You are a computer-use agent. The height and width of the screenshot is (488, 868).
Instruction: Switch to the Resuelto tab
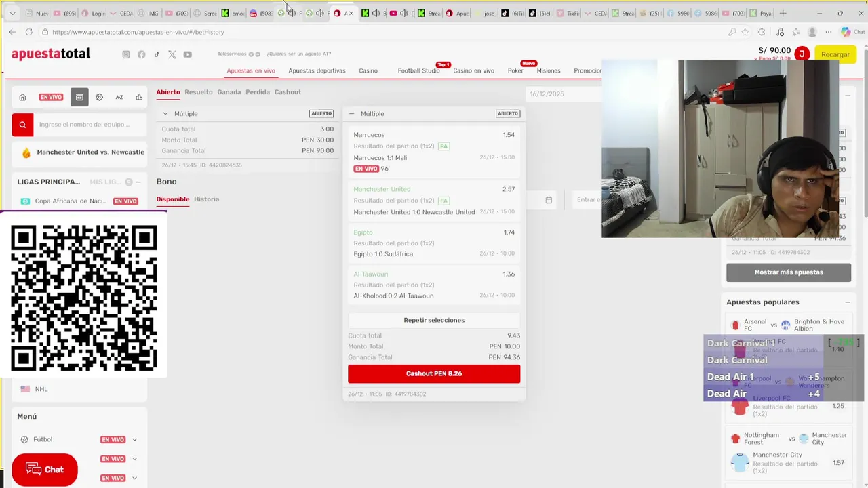pos(199,92)
